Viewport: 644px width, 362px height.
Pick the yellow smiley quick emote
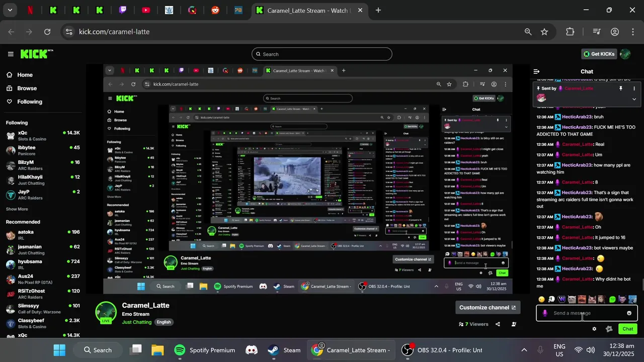tap(541, 299)
